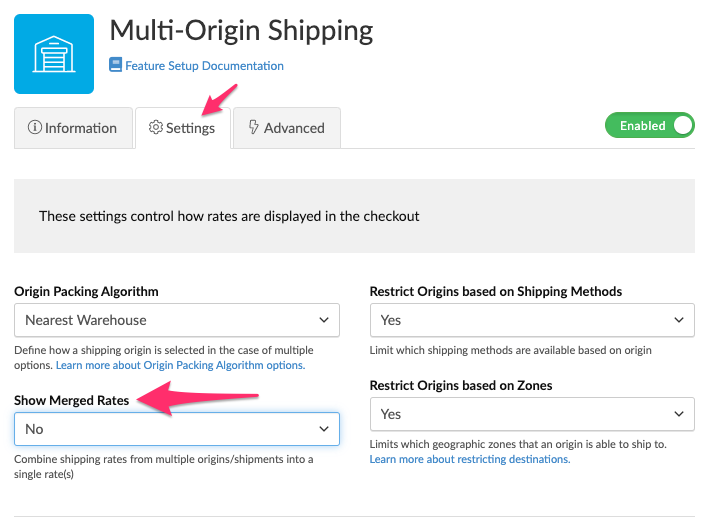The width and height of the screenshot is (715, 519).
Task: Switch to the Information tab
Action: [73, 128]
